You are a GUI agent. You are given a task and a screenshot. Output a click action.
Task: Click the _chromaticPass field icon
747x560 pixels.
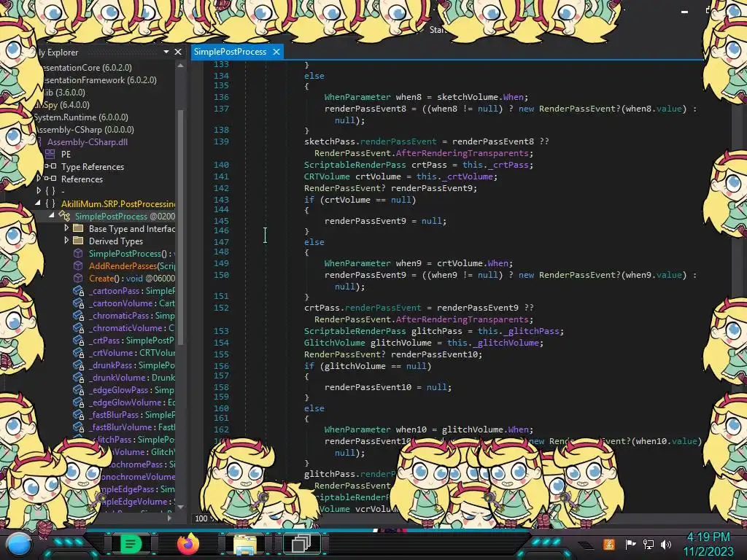pyautogui.click(x=79, y=316)
